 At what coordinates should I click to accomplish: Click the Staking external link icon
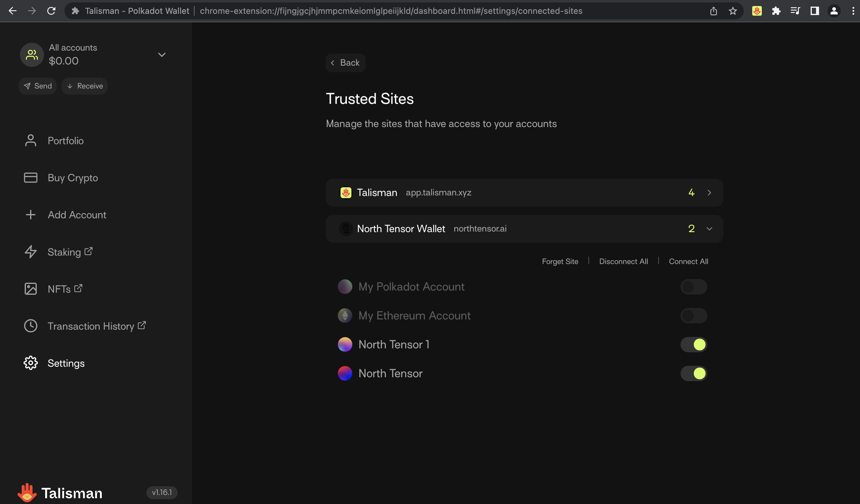[89, 251]
